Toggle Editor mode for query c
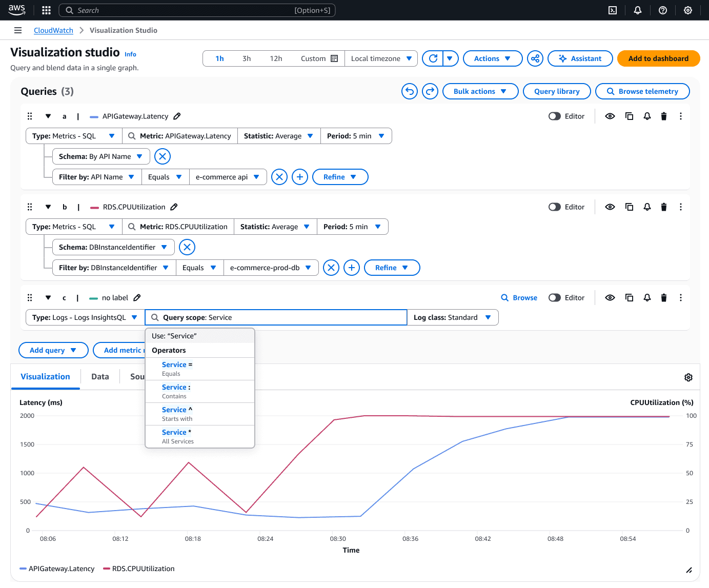This screenshot has width=709, height=588. coord(555,298)
